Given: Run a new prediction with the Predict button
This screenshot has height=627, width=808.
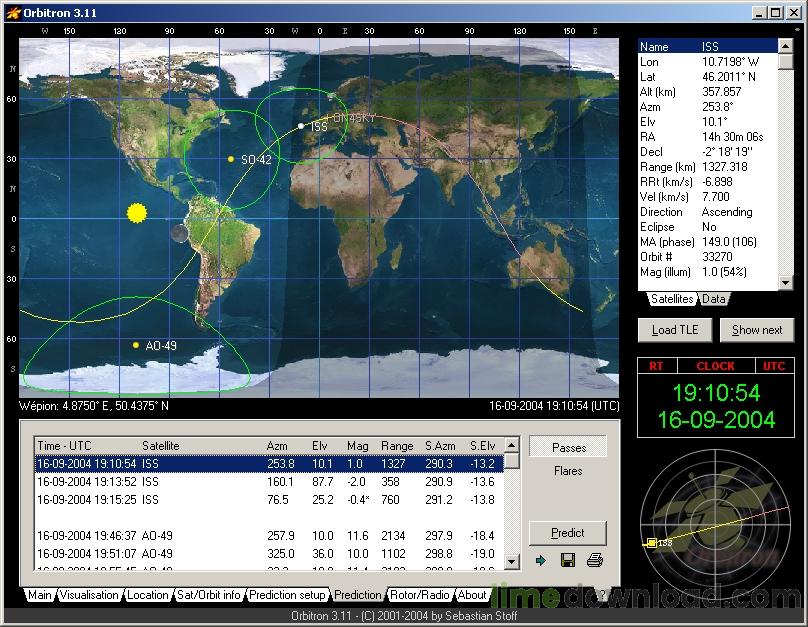Looking at the screenshot, I should 567,533.
